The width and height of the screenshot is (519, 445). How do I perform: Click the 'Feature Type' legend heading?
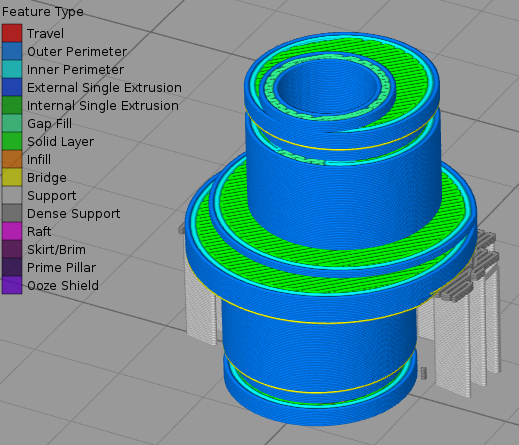click(43, 12)
